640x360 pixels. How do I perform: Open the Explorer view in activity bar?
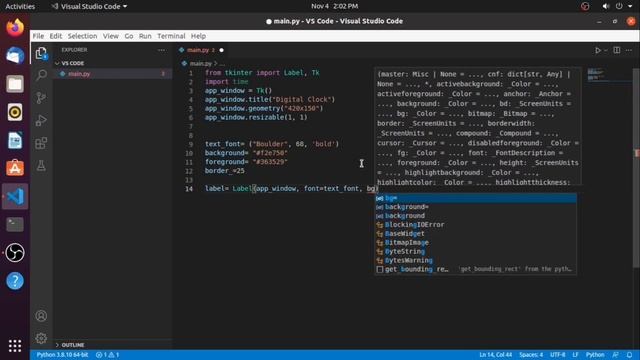click(41, 53)
